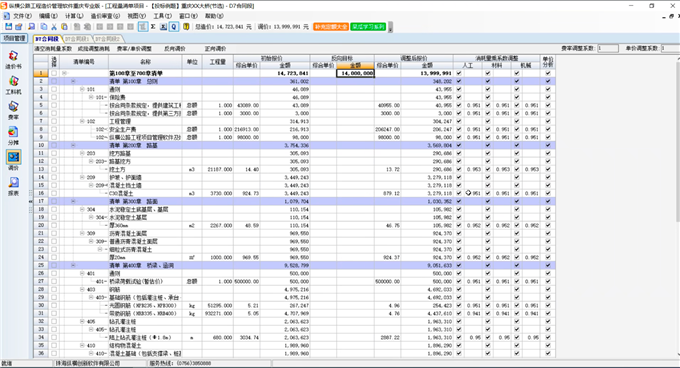Viewport: 680px width, 368px height.
Task: Open 造价书 in the left sidebar
Action: click(x=13, y=59)
